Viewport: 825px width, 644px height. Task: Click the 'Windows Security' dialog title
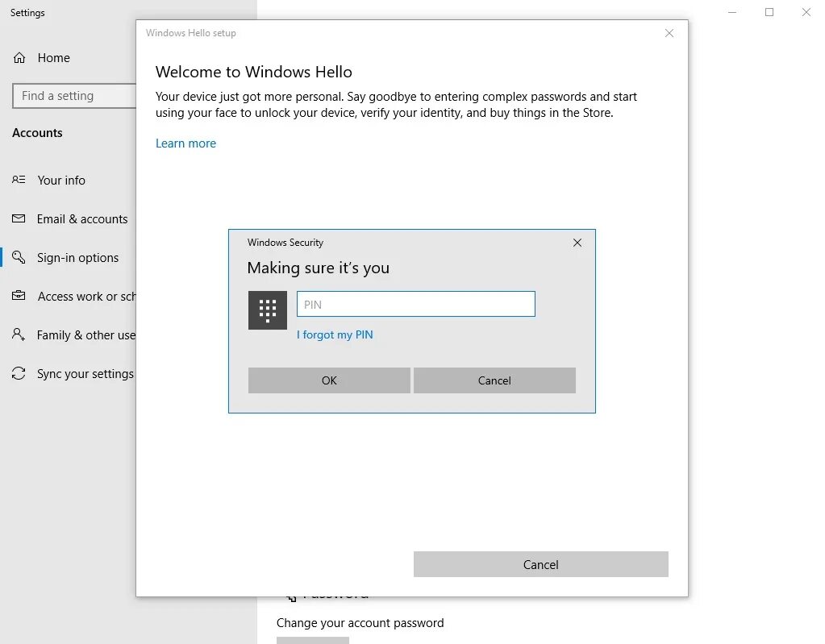coord(285,243)
